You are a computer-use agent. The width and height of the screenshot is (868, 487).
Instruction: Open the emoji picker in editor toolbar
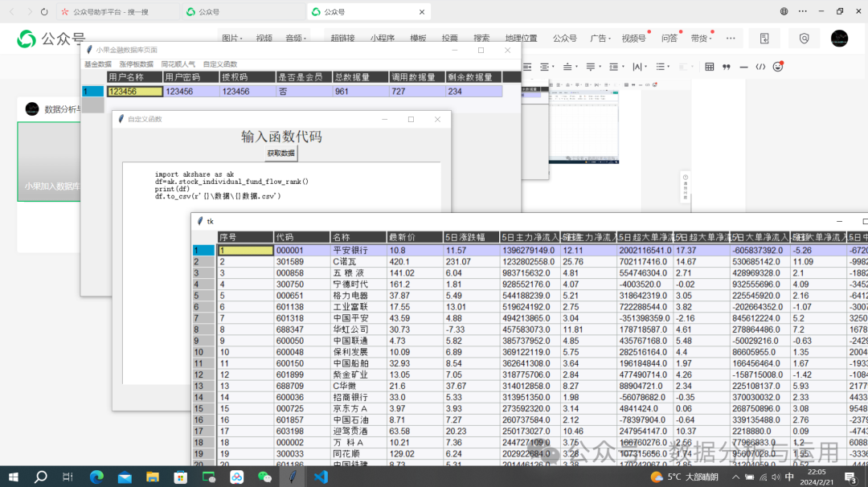coord(778,67)
